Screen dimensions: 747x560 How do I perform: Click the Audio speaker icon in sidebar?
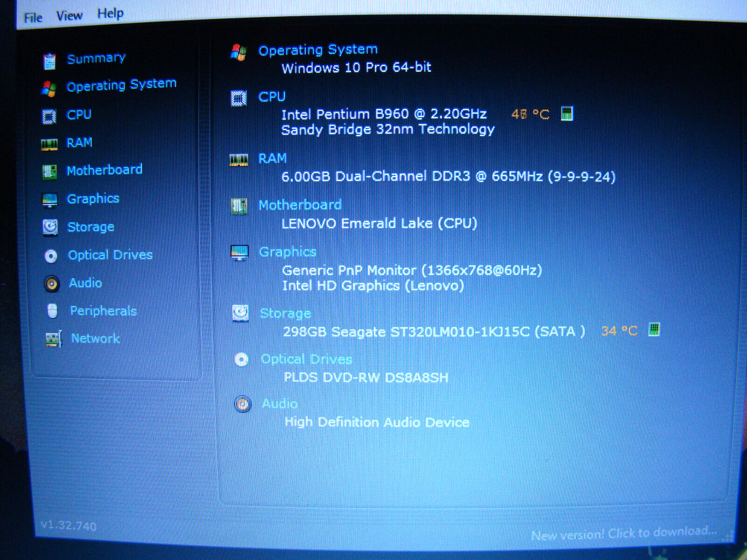tap(52, 284)
